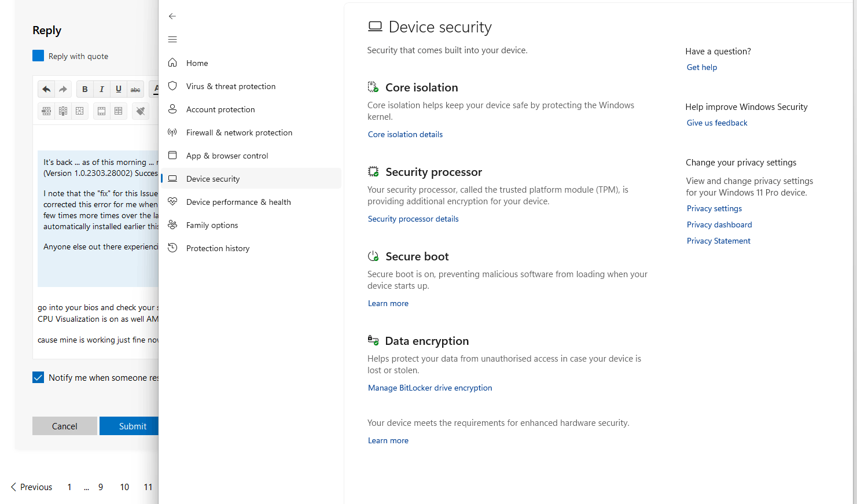Click the undo arrow in reply editor
Image resolution: width=857 pixels, height=504 pixels.
(46, 89)
